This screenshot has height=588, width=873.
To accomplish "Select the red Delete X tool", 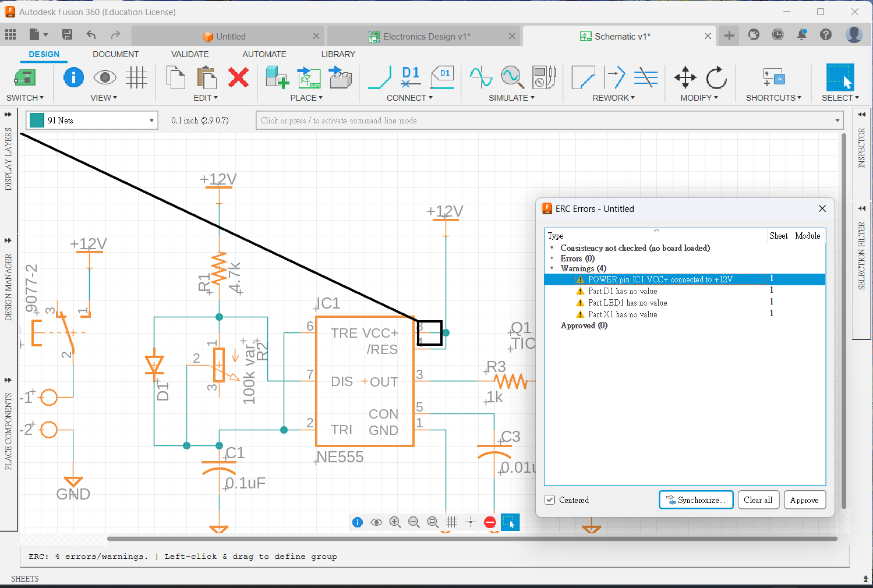I will pos(238,77).
